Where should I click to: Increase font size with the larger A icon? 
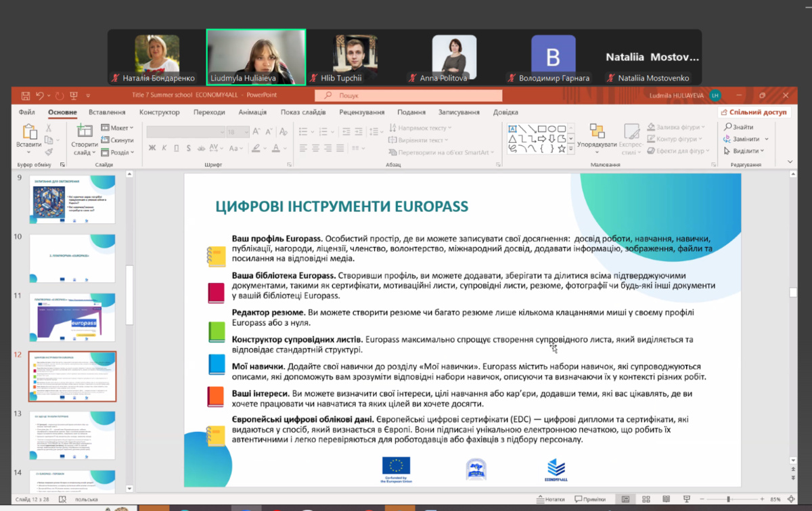pyautogui.click(x=256, y=132)
